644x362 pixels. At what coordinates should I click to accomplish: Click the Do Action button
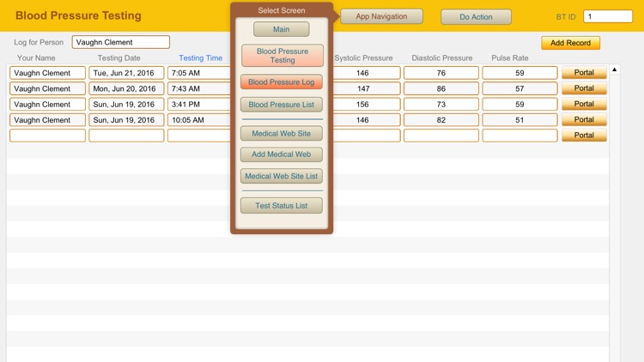pyautogui.click(x=476, y=17)
